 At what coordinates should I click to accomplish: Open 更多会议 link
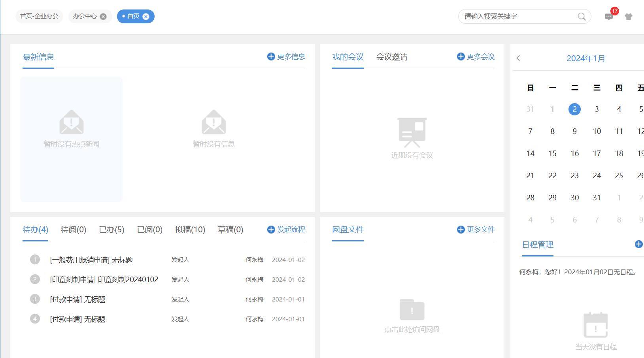476,57
